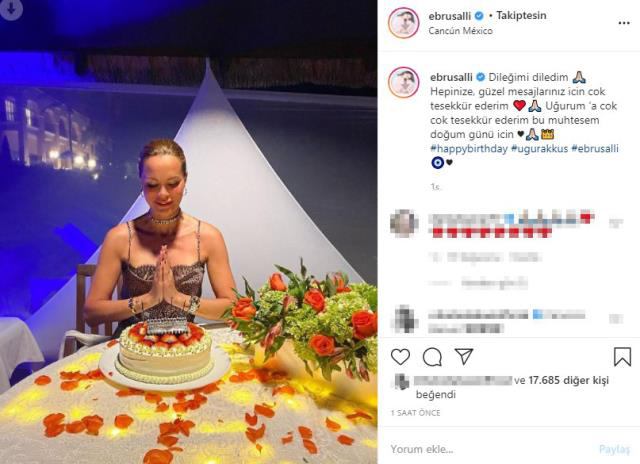Like the second blurred comment
This screenshot has width=640, height=464.
pyautogui.click(x=616, y=319)
